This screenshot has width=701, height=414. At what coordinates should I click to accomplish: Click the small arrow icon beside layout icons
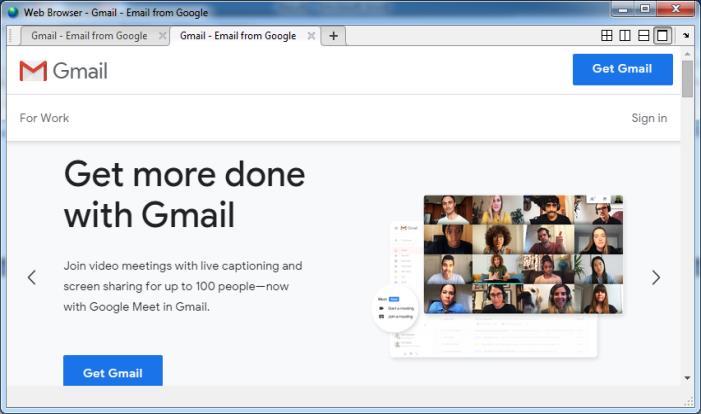(686, 35)
